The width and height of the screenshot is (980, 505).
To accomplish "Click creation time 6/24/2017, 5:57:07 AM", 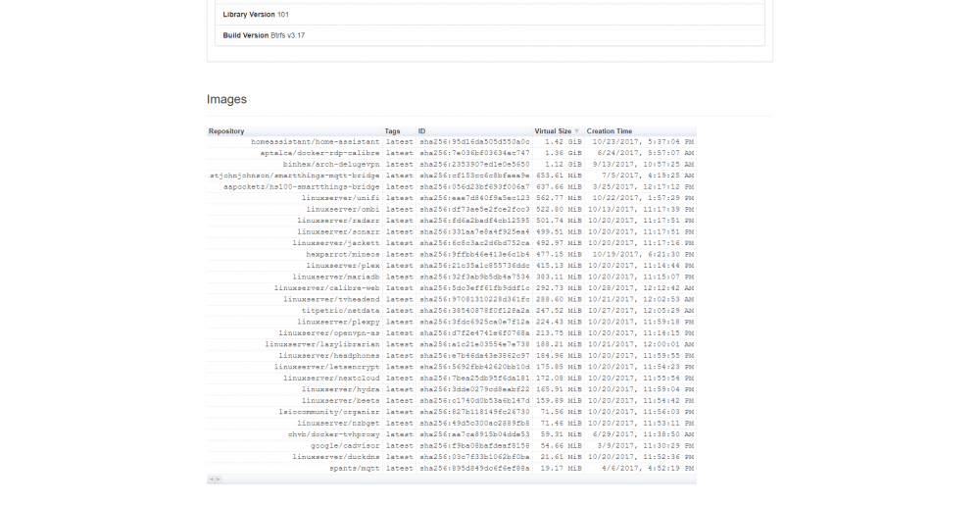I will [646, 153].
